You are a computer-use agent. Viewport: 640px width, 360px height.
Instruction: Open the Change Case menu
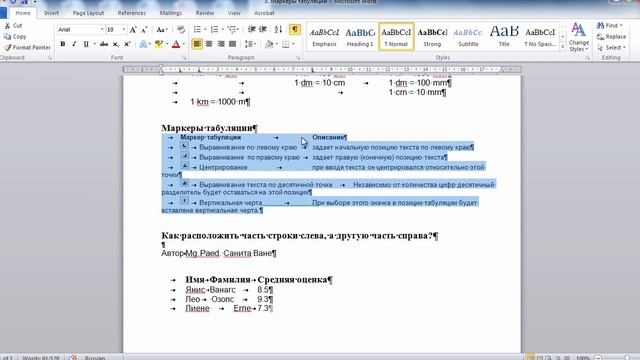pyautogui.click(x=162, y=29)
